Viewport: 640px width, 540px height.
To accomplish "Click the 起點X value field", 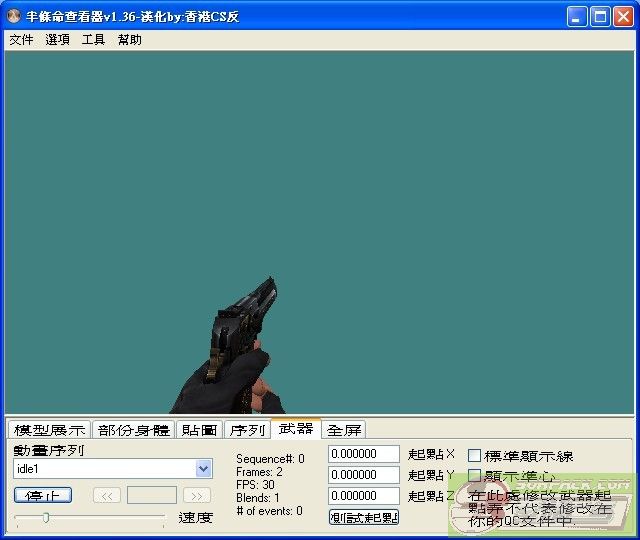I will [364, 454].
